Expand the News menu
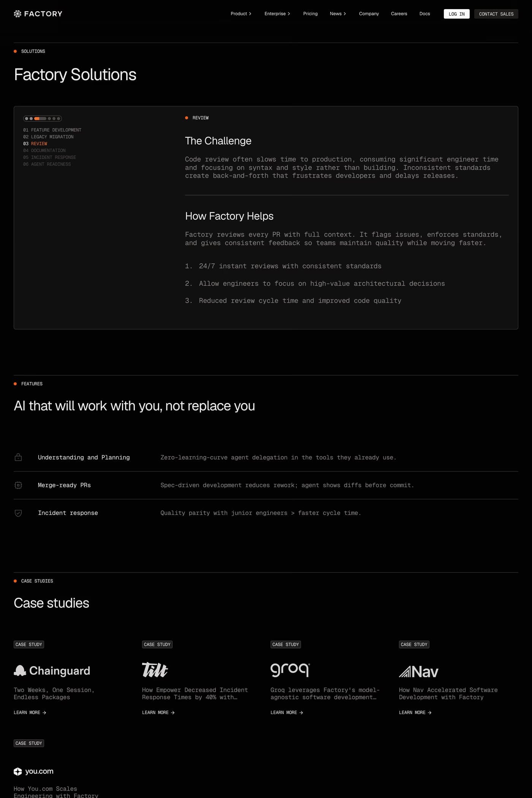 pyautogui.click(x=338, y=14)
